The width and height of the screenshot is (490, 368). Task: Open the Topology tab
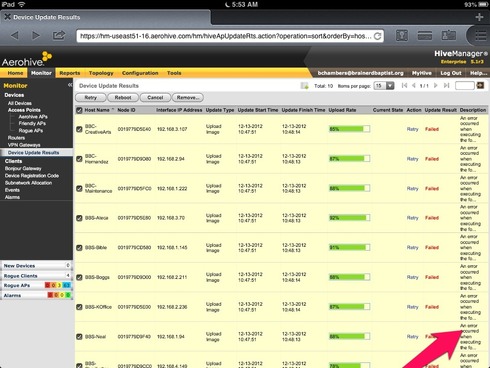tap(101, 73)
